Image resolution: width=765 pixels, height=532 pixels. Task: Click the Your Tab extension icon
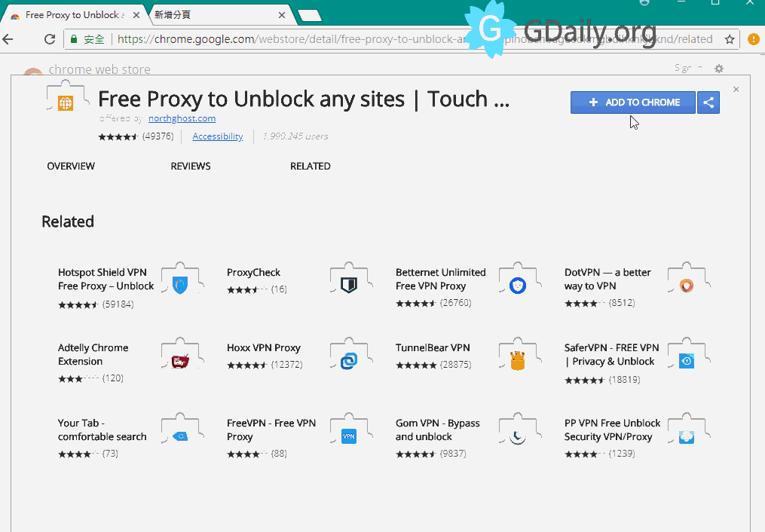pos(181,436)
